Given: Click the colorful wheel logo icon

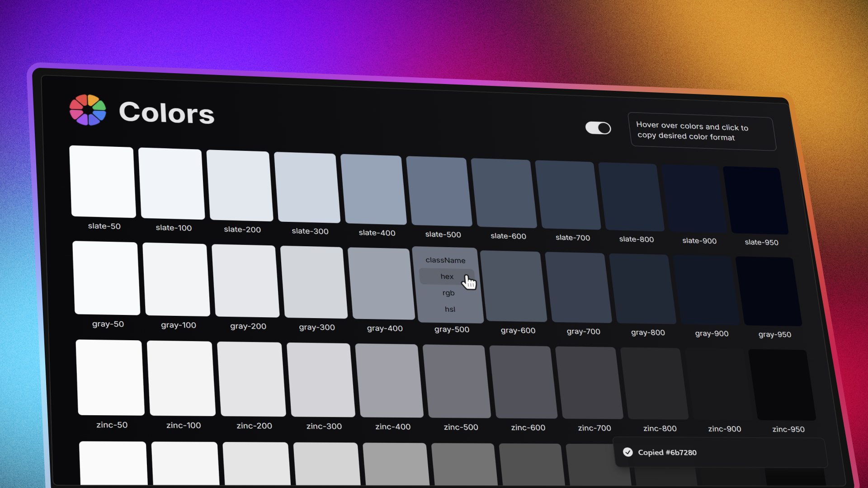Looking at the screenshot, I should (88, 110).
